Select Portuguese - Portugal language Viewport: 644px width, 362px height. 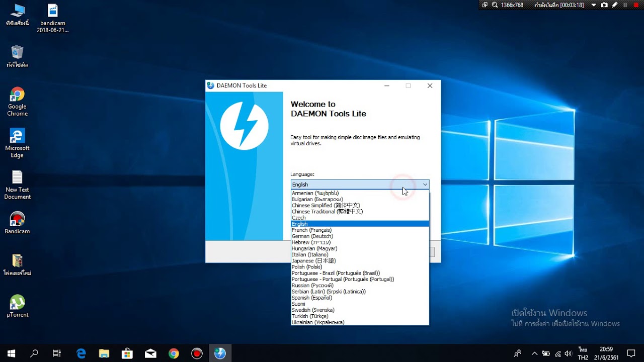(360, 279)
